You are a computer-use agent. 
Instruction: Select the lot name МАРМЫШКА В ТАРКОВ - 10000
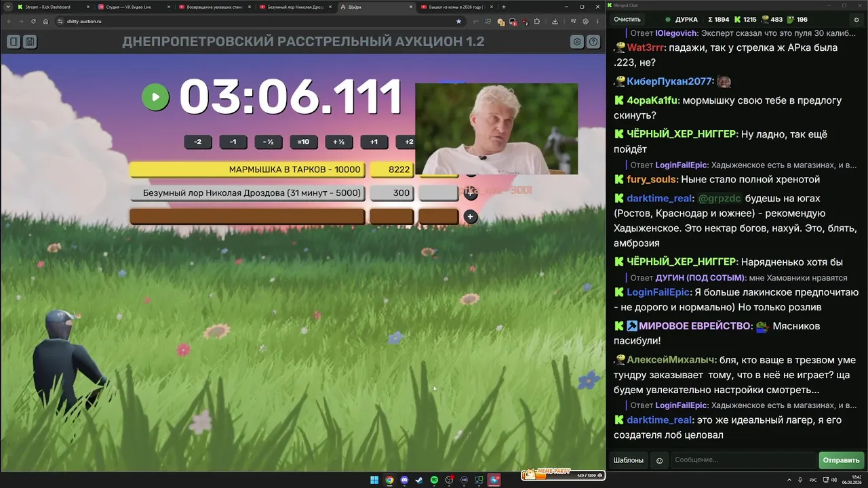(x=248, y=169)
